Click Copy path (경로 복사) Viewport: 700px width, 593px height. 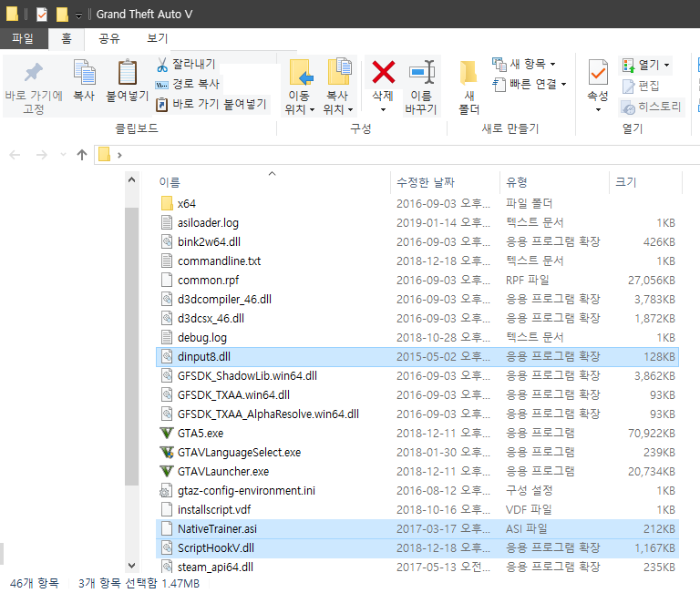pos(188,85)
